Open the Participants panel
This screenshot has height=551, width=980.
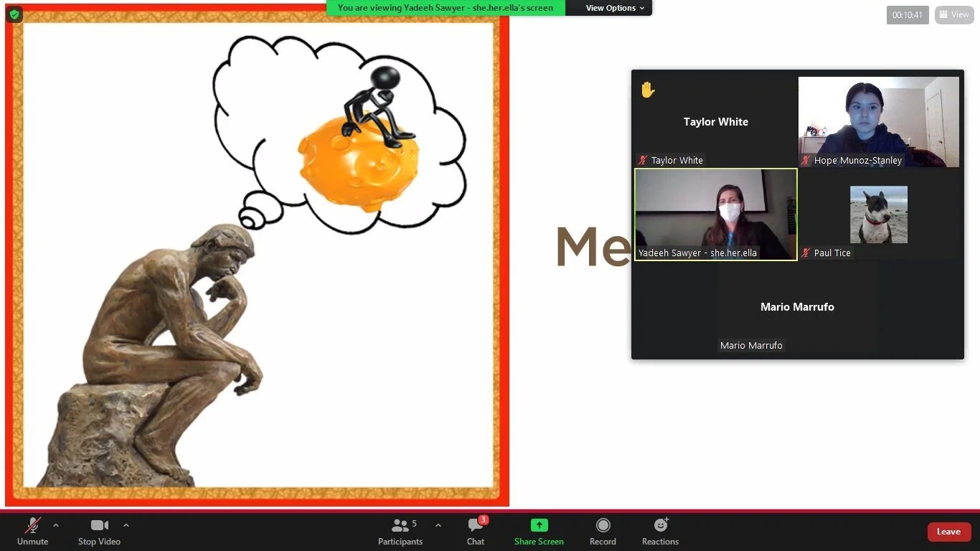coord(400,532)
